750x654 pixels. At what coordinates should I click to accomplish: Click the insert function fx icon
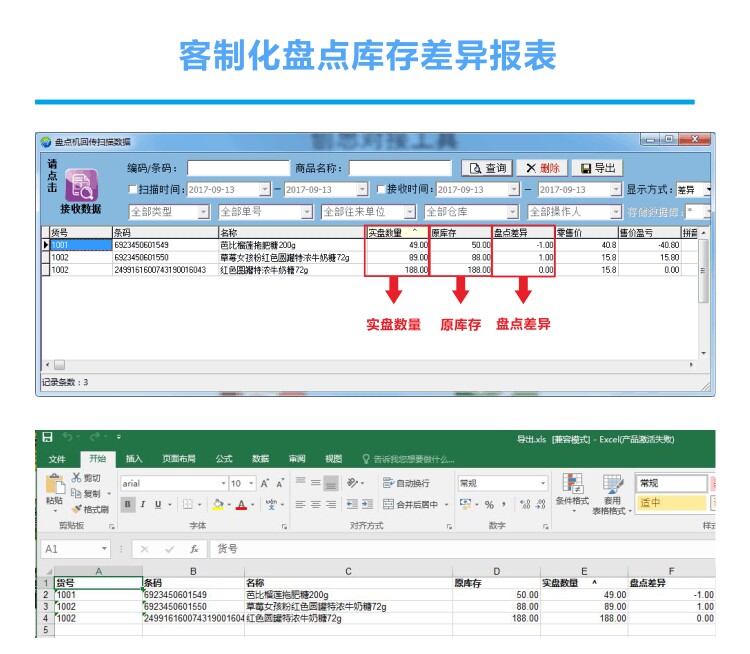click(194, 549)
